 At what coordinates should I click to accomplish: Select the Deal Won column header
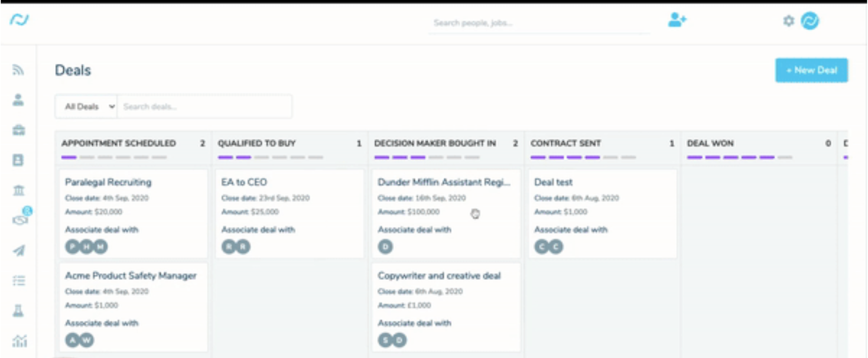tap(710, 143)
